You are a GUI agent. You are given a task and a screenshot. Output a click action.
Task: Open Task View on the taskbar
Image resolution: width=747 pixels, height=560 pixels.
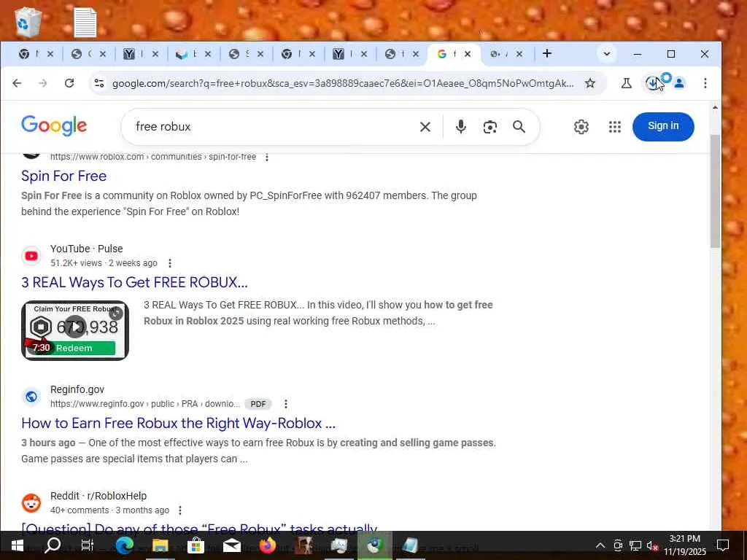click(88, 545)
